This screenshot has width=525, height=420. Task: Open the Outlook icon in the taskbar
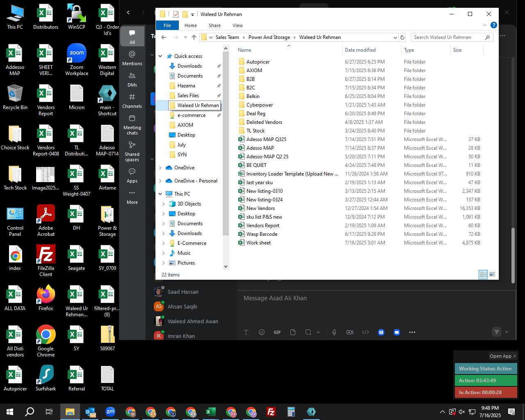click(x=90, y=412)
